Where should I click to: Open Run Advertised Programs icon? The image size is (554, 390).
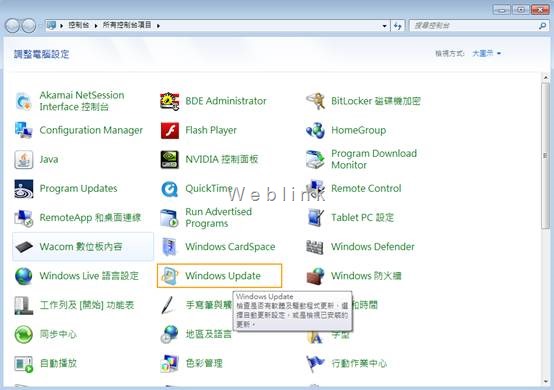click(170, 218)
